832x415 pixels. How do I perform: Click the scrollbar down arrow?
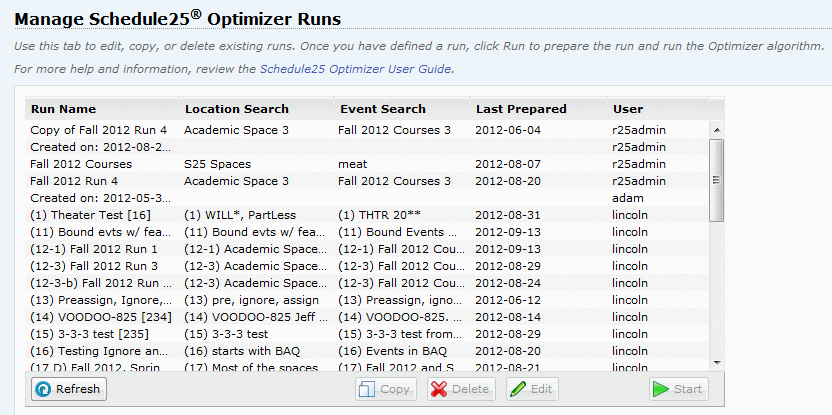click(716, 362)
